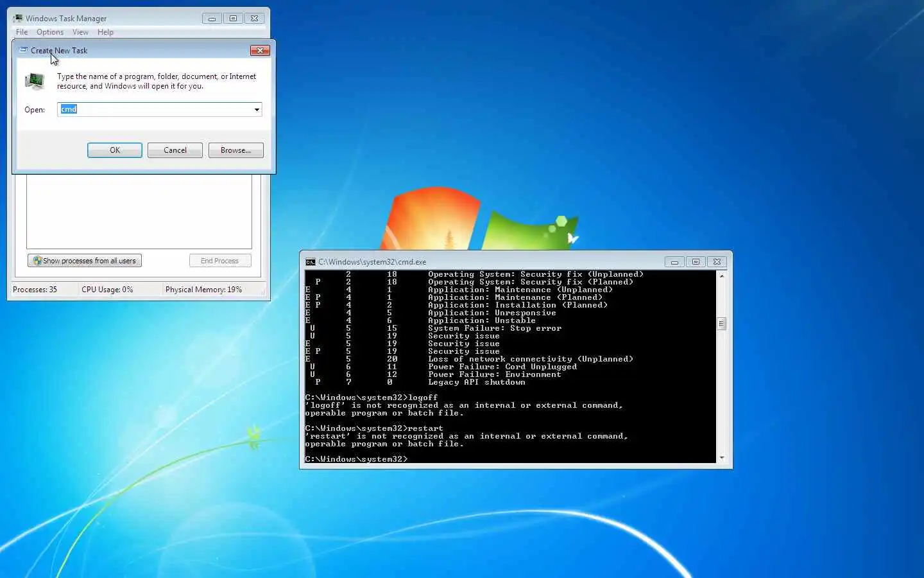Click OK in Create New Task dialog

coord(115,150)
